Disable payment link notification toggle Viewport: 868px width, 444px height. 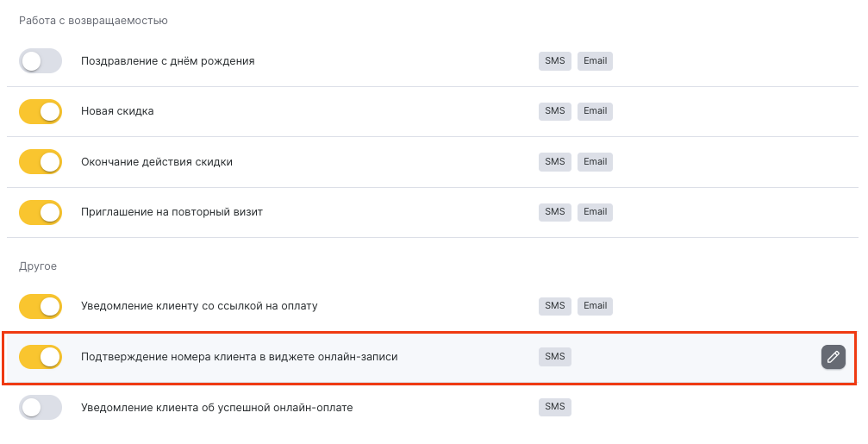tap(41, 306)
